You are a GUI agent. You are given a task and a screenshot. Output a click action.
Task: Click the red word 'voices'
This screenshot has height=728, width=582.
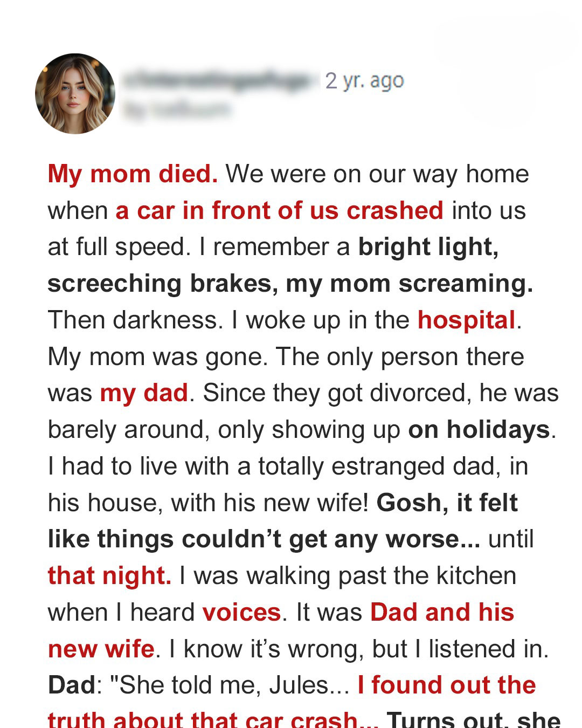[x=242, y=613]
